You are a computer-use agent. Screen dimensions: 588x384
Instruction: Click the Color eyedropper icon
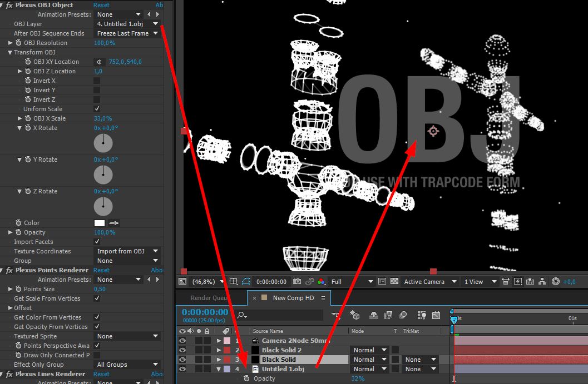[113, 223]
